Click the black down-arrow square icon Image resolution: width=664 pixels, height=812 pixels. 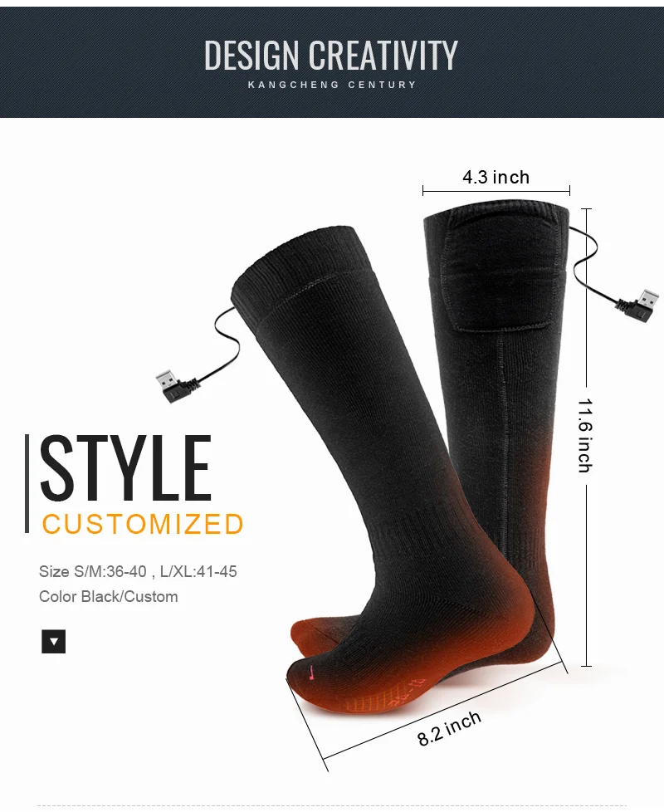[x=53, y=642]
